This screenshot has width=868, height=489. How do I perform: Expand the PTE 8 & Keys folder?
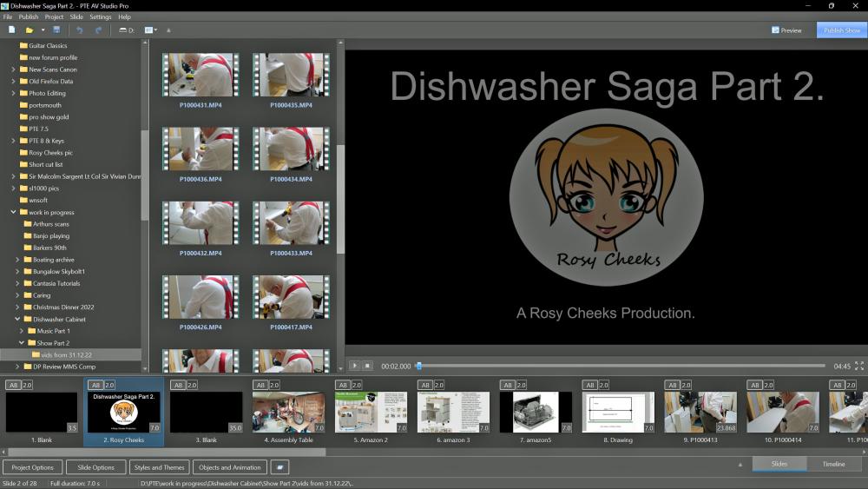(13, 141)
